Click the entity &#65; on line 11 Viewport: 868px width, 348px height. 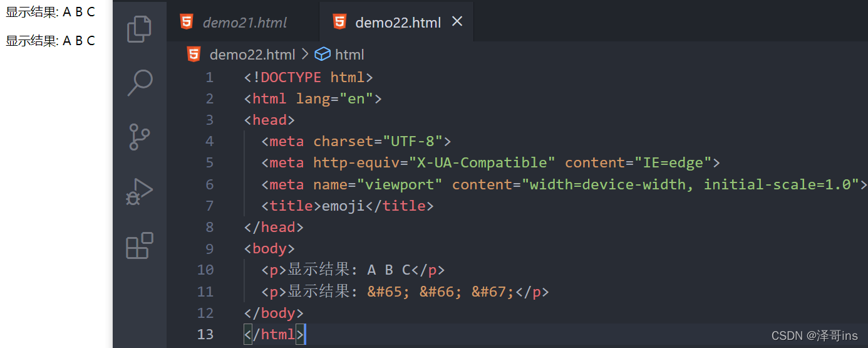388,292
